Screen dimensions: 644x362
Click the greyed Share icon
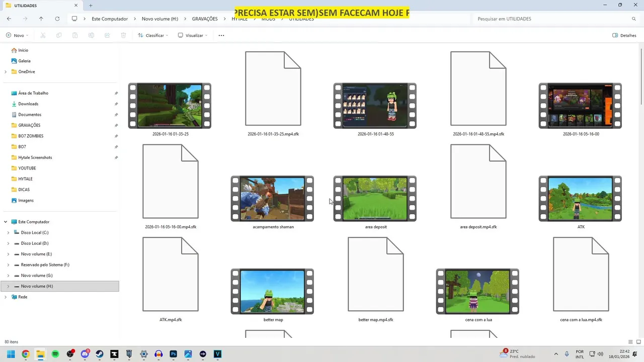[x=107, y=35]
